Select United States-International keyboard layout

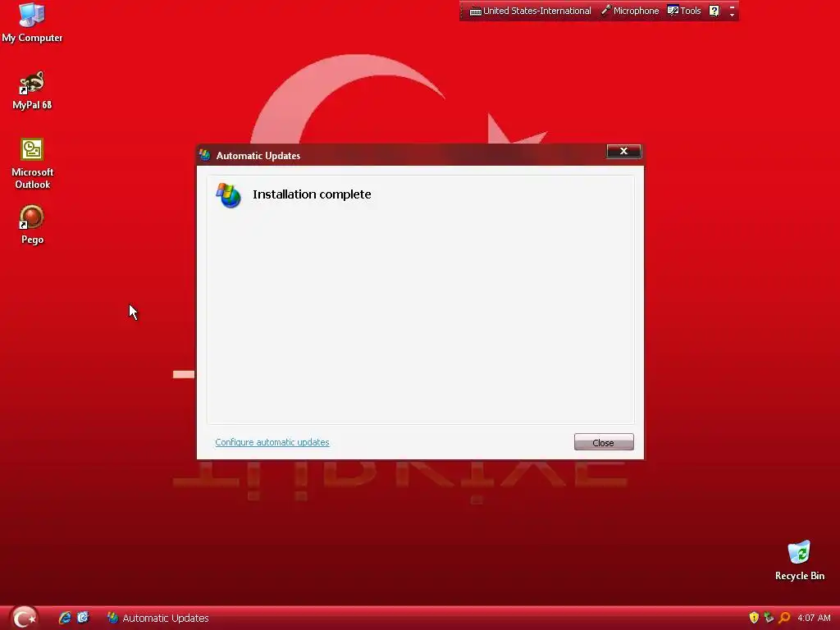[531, 11]
